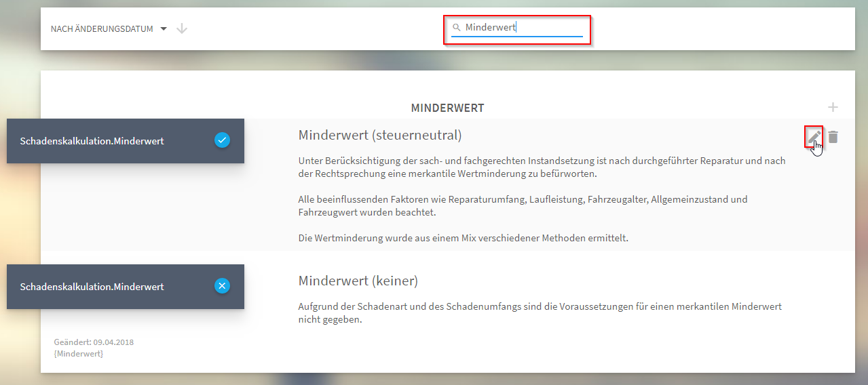Click the paragraph starting 'Unter Berücksichtigung'
The width and height of the screenshot is (868, 385).
(x=542, y=167)
